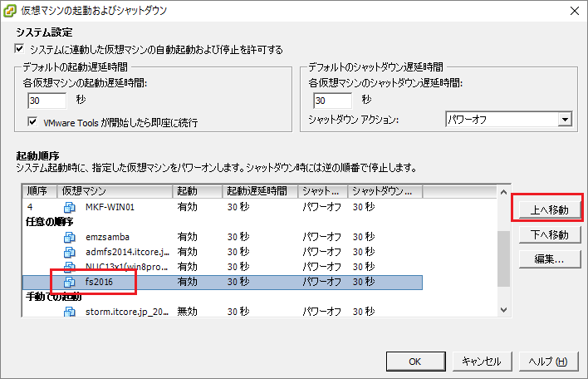Click the キャンセル button
This screenshot has height=379, width=588.
tap(483, 362)
